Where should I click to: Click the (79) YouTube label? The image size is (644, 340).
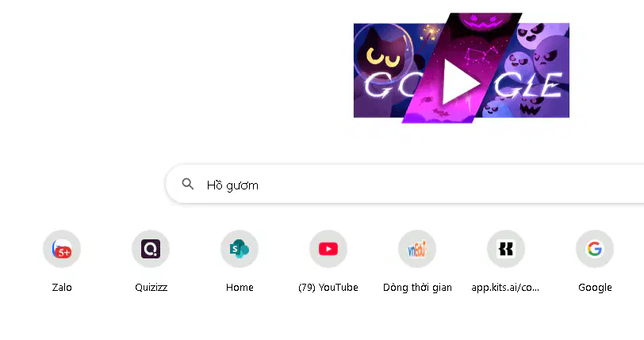(328, 288)
